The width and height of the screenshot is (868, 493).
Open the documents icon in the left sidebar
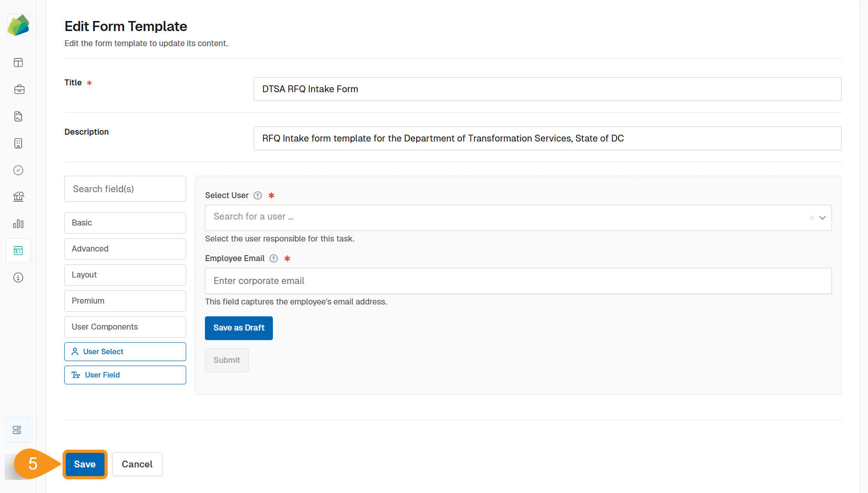point(18,116)
